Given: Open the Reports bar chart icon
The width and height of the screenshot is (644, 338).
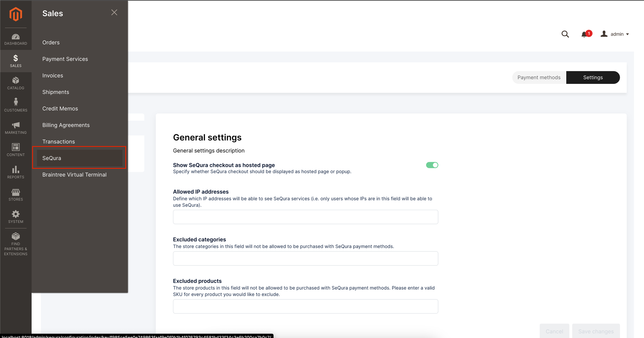Looking at the screenshot, I should [x=16, y=170].
